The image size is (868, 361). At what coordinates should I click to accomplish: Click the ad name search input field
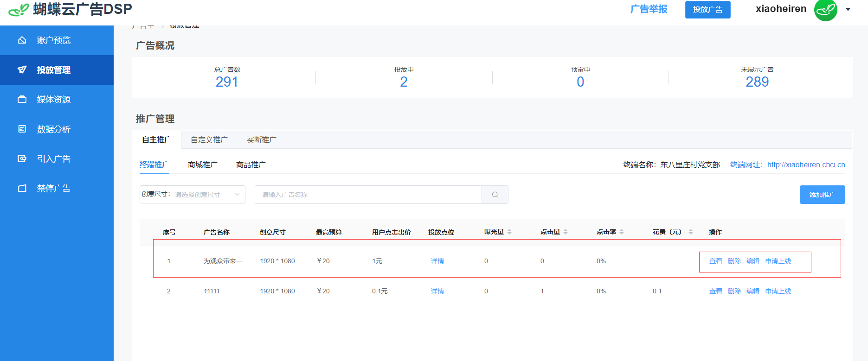coord(368,195)
